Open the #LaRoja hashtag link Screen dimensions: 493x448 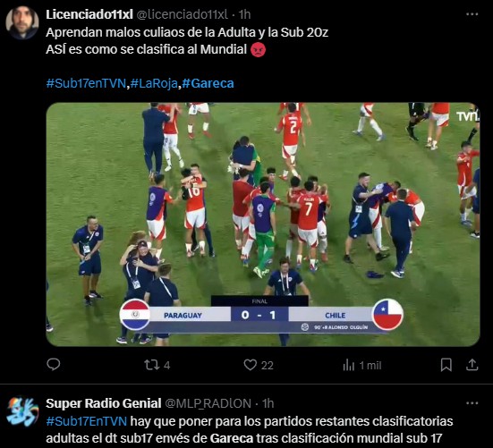154,83
